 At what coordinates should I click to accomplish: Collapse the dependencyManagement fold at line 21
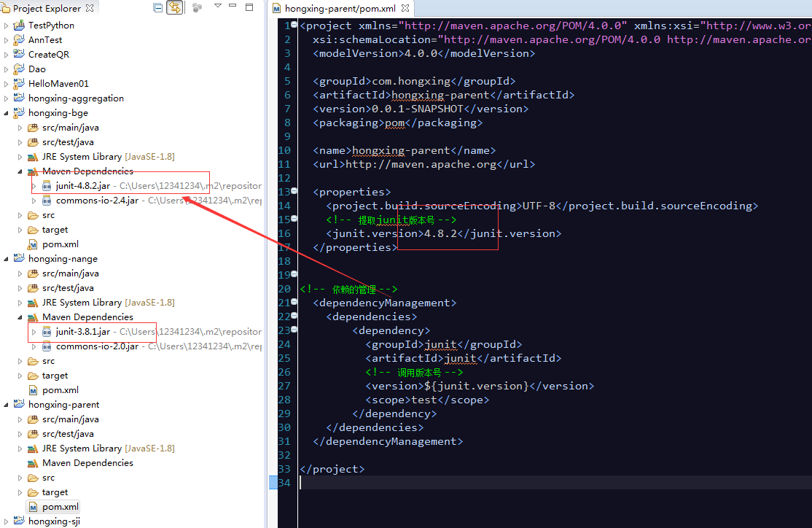point(294,302)
